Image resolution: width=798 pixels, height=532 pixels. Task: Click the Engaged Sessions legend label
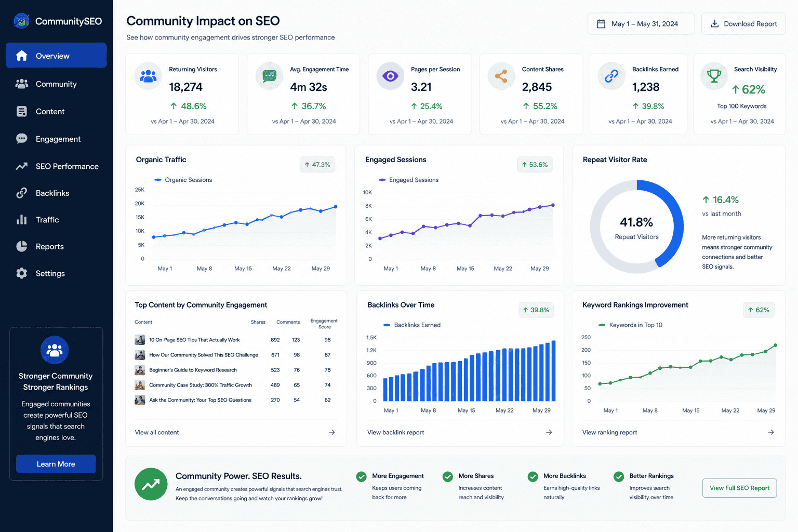414,180
